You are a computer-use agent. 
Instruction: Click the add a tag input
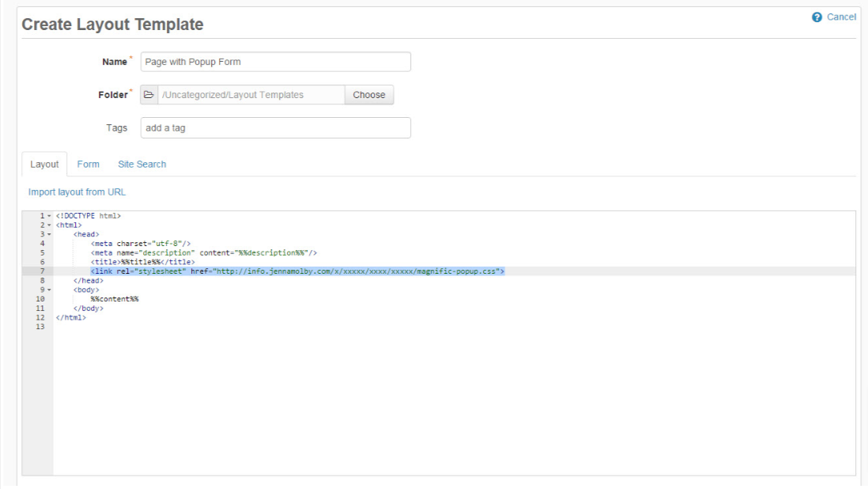tap(275, 128)
